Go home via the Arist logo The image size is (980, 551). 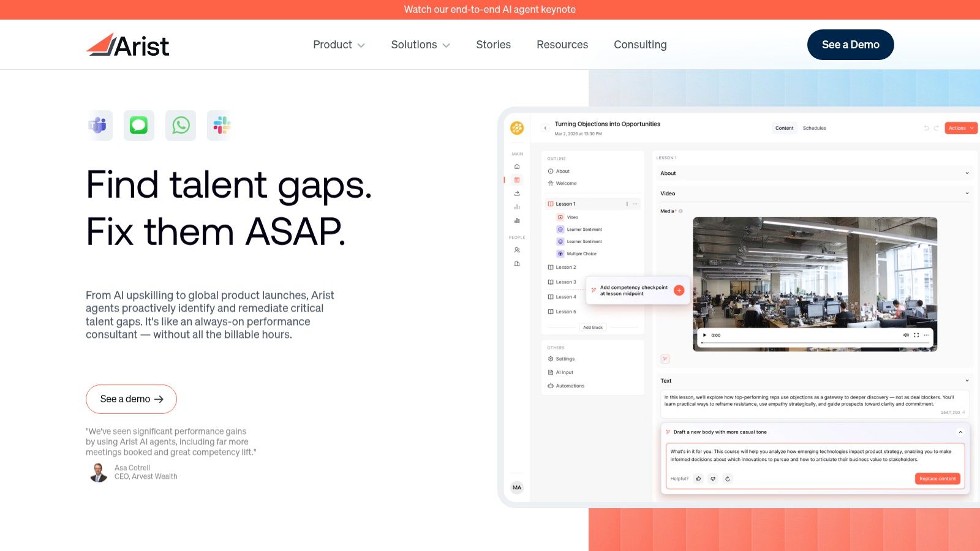coord(127,45)
